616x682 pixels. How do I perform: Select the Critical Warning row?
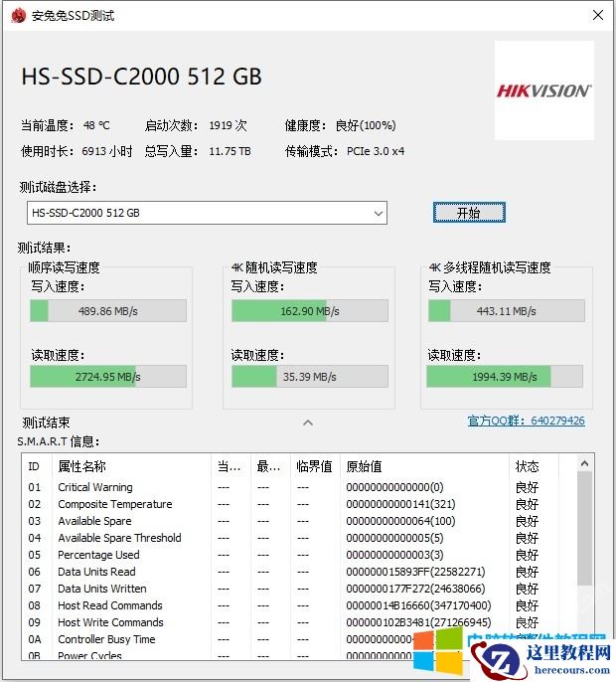point(299,487)
